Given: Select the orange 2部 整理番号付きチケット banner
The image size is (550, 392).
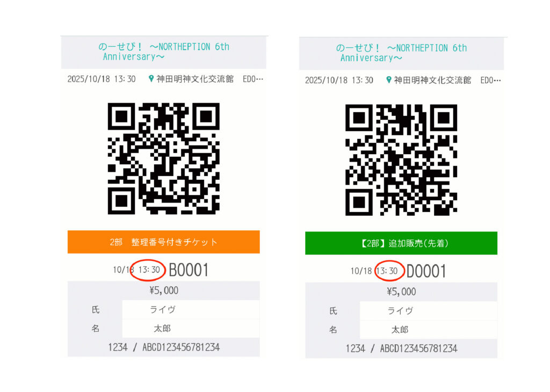Looking at the screenshot, I should (163, 242).
